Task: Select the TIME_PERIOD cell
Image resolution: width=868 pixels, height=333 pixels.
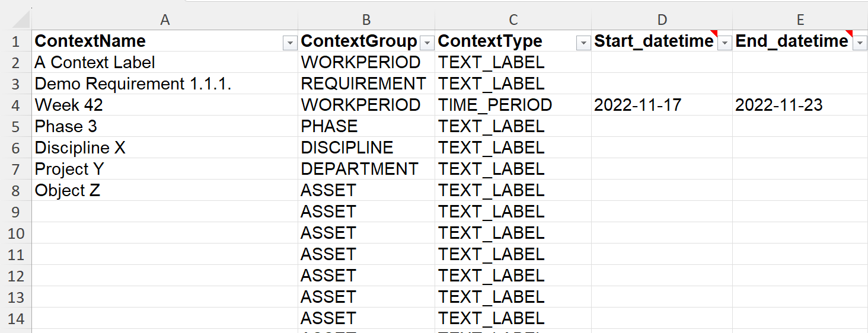Action: [495, 105]
